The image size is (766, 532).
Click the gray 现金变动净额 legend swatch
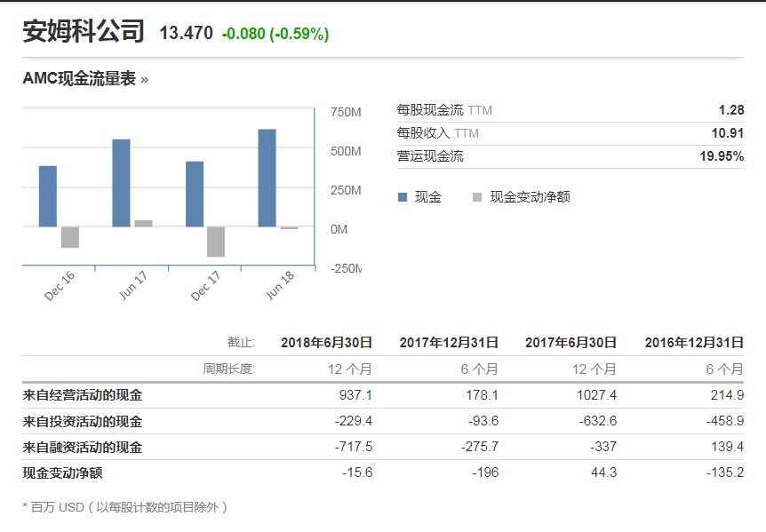point(477,197)
